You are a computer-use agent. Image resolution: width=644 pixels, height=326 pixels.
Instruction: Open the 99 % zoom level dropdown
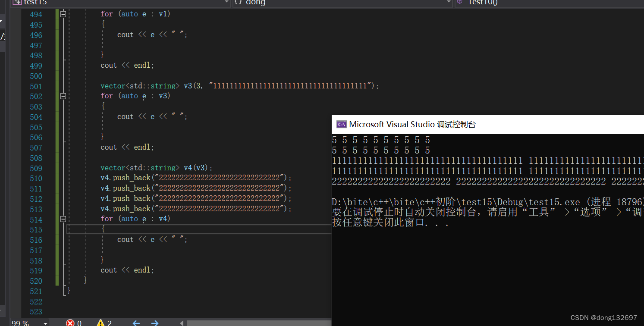click(45, 323)
